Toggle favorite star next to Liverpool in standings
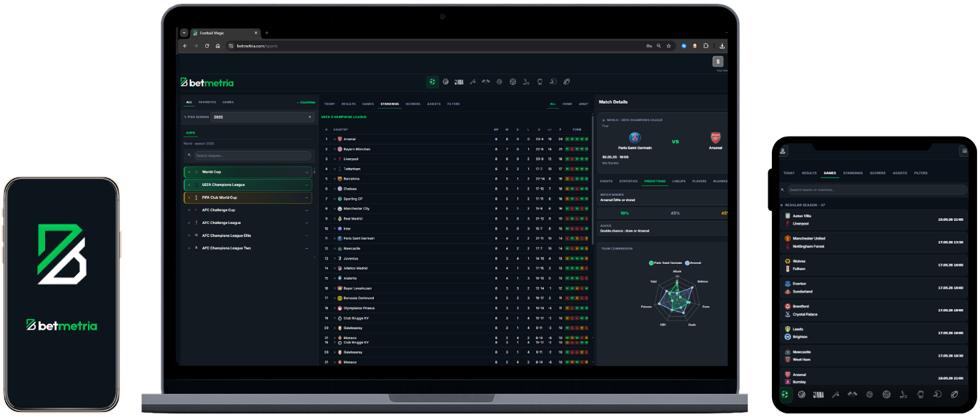 click(x=335, y=159)
